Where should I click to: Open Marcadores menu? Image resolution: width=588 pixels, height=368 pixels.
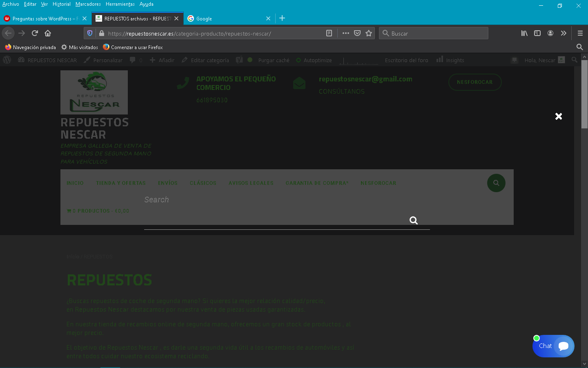coord(88,4)
